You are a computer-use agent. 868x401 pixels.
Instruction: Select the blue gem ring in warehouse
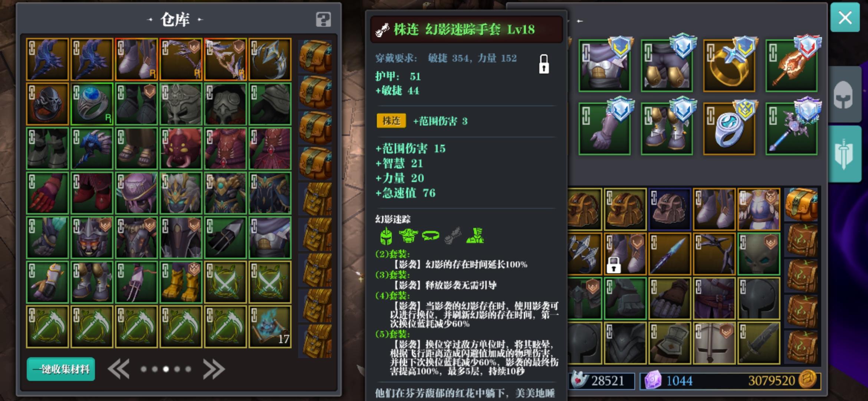click(x=92, y=104)
